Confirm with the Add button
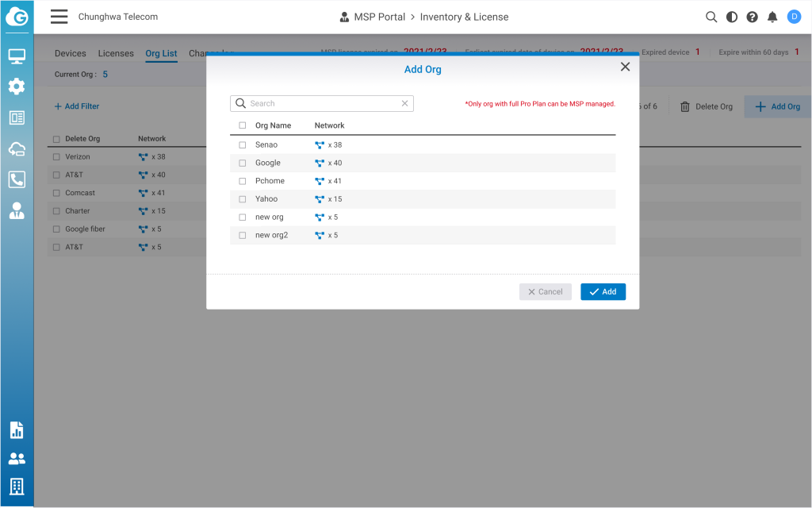This screenshot has width=812, height=508. 603,291
